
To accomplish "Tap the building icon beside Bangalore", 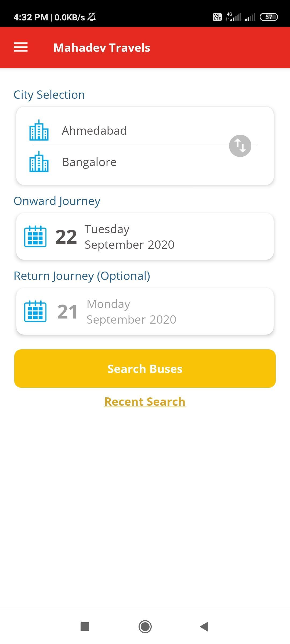I will coord(39,162).
